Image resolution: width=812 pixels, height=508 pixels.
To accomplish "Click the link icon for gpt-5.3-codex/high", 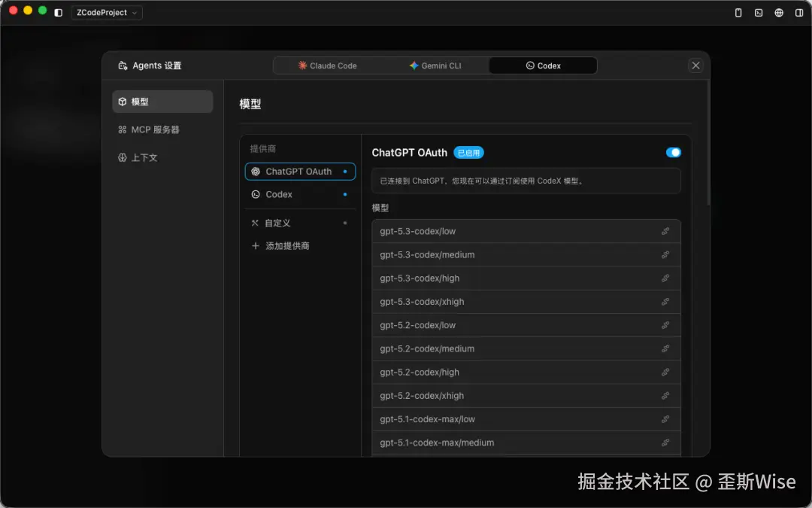I will click(x=665, y=278).
